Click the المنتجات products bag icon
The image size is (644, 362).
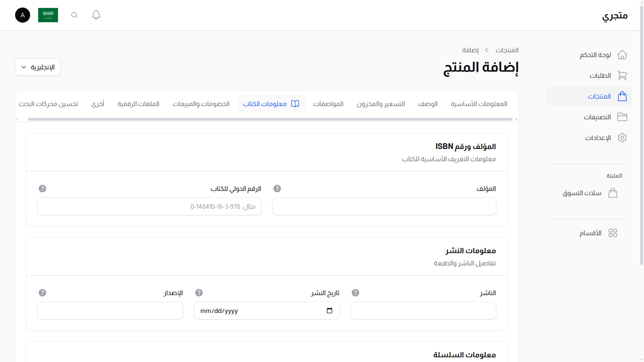pos(622,96)
